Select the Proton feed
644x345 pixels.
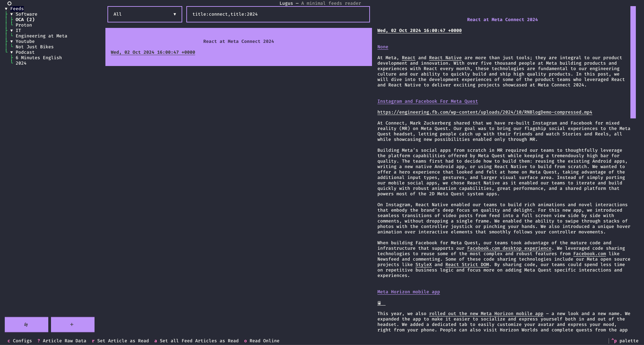pos(24,25)
